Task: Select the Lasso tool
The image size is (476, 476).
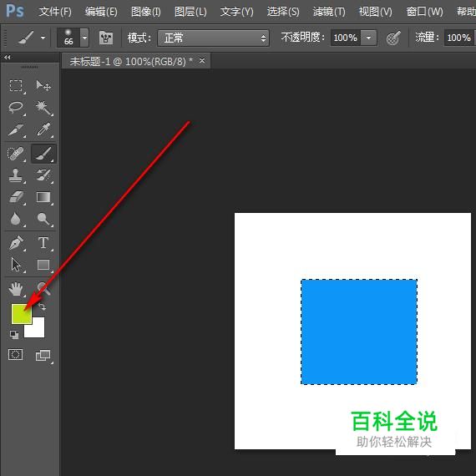Action: [16, 108]
